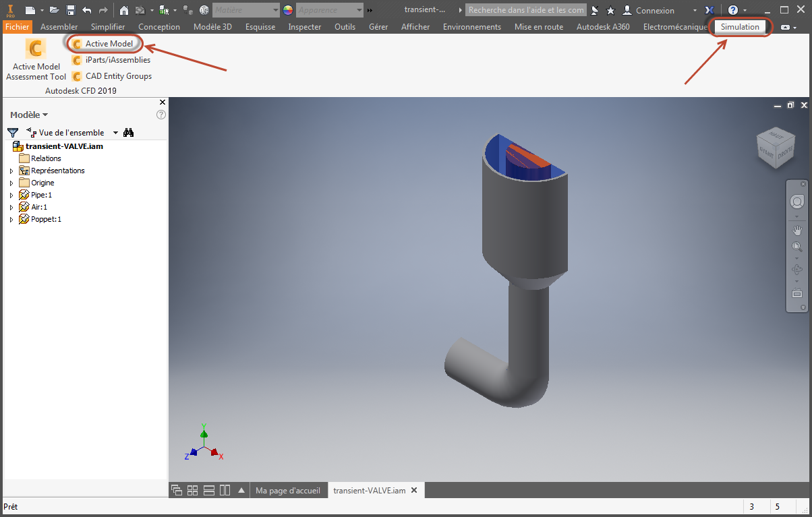This screenshot has width=812, height=517.
Task: Expand the quick access toolbar overflow arrows
Action: pos(370,11)
